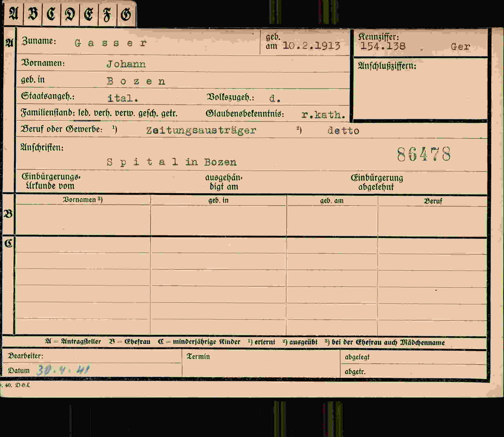Screen dimensions: 504x437
Task: Click the birth date 10.2.1913
Action: click(x=311, y=46)
